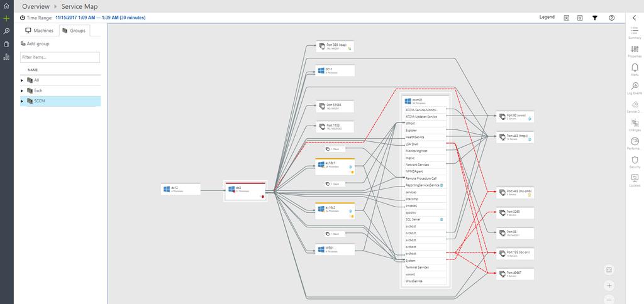
Task: Open the Changes pane icon
Action: [635, 122]
